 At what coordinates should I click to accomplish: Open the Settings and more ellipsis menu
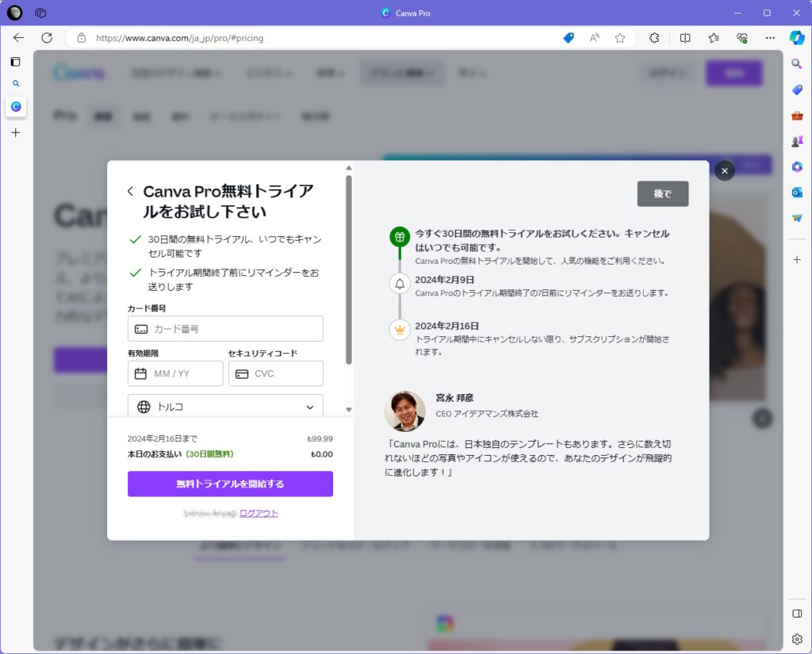pos(770,38)
